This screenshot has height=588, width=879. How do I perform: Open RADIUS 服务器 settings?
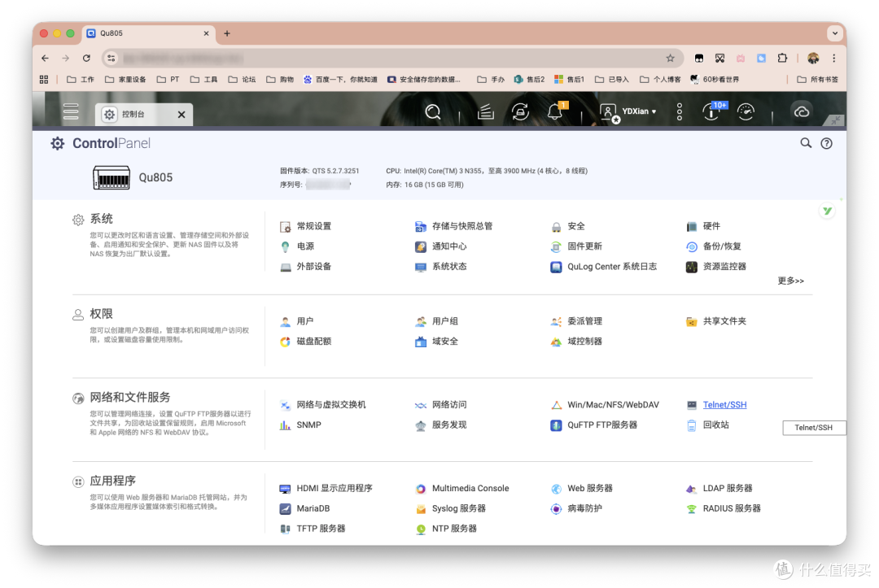724,508
